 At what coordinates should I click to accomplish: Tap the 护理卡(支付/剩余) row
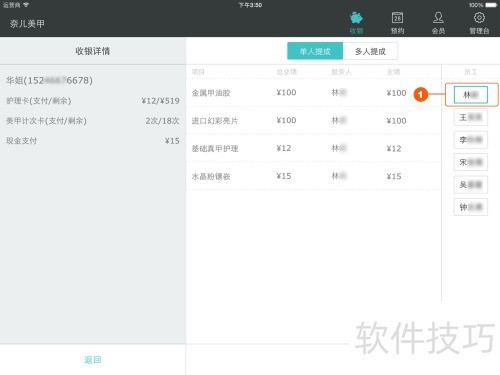click(x=93, y=101)
